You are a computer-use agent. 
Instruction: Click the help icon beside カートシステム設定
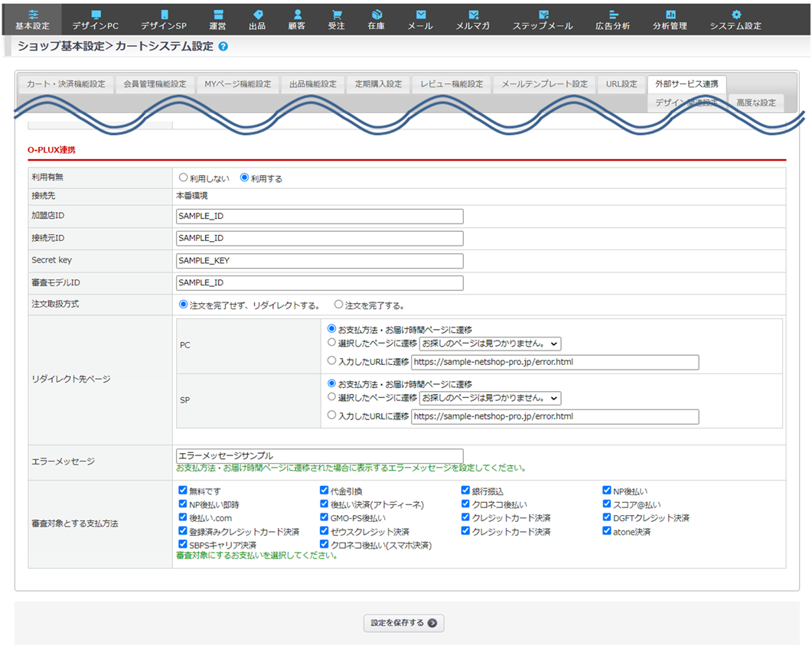click(x=223, y=47)
